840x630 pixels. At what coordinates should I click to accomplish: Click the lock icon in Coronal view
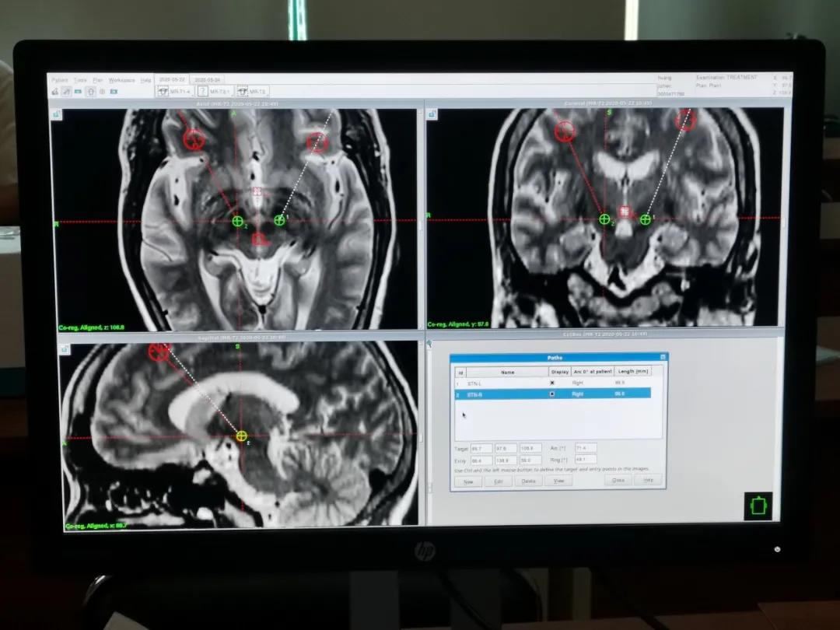click(433, 114)
